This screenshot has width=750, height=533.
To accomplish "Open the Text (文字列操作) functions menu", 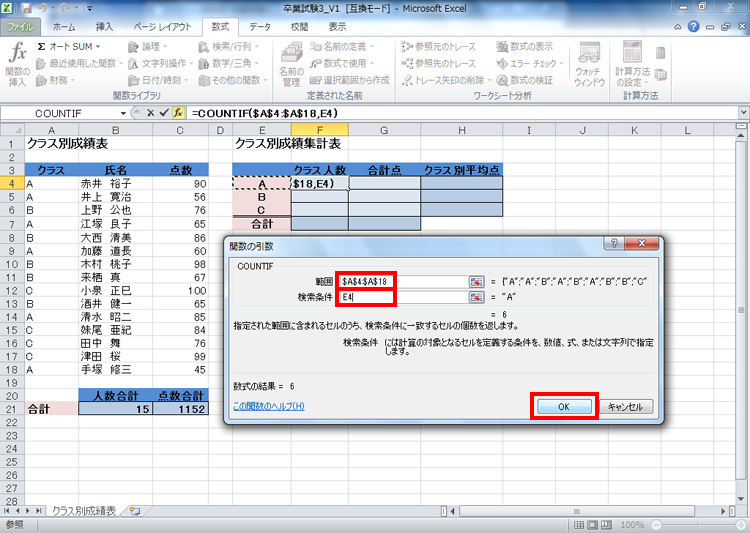I will (160, 63).
